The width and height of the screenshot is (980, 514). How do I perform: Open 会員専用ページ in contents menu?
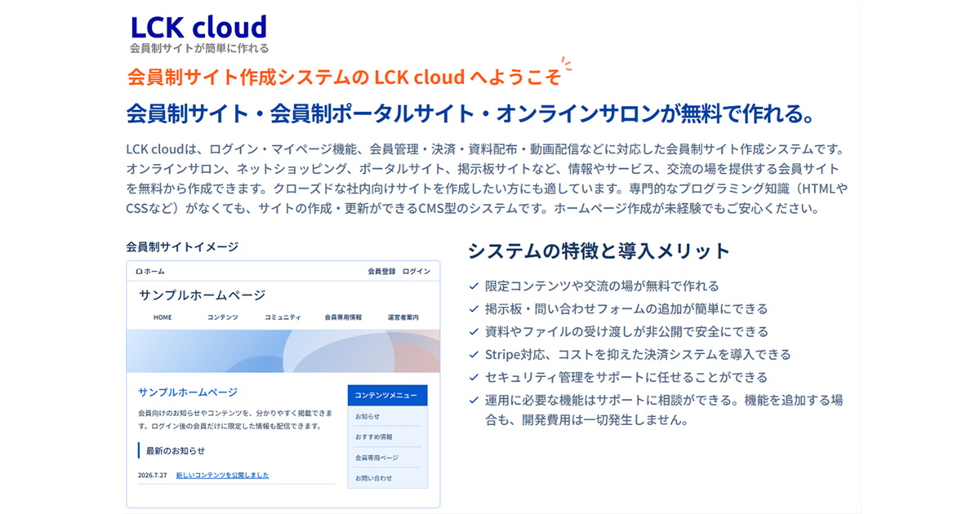[376, 458]
